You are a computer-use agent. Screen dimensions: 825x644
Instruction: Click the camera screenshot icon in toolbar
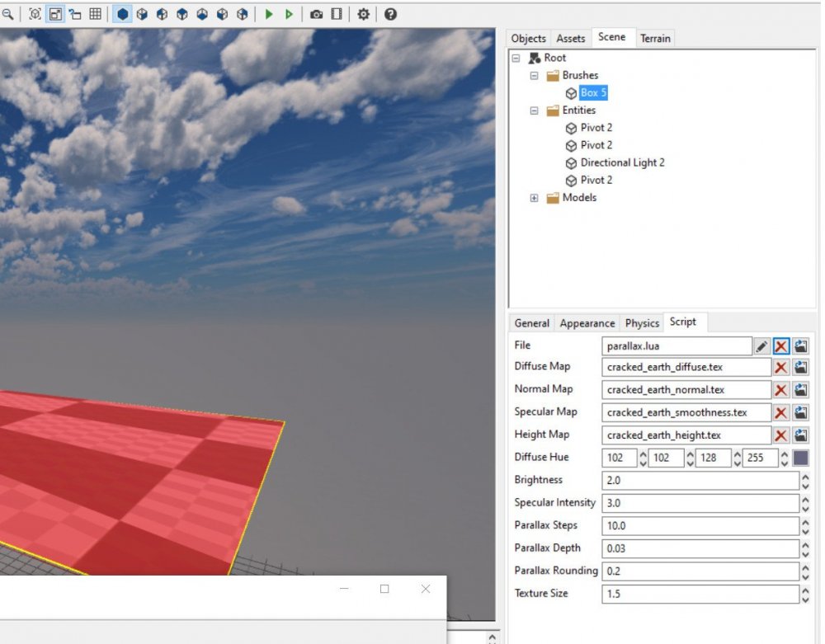[x=316, y=14]
